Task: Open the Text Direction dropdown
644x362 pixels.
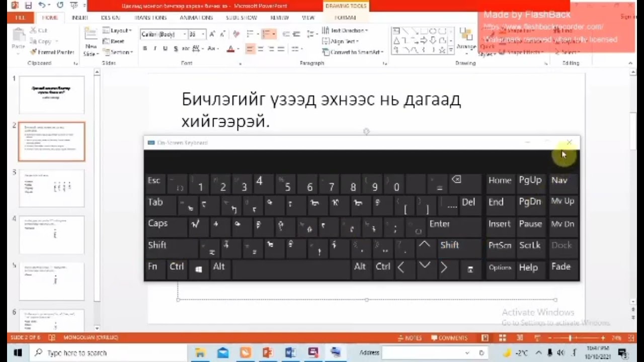Action: (x=345, y=31)
